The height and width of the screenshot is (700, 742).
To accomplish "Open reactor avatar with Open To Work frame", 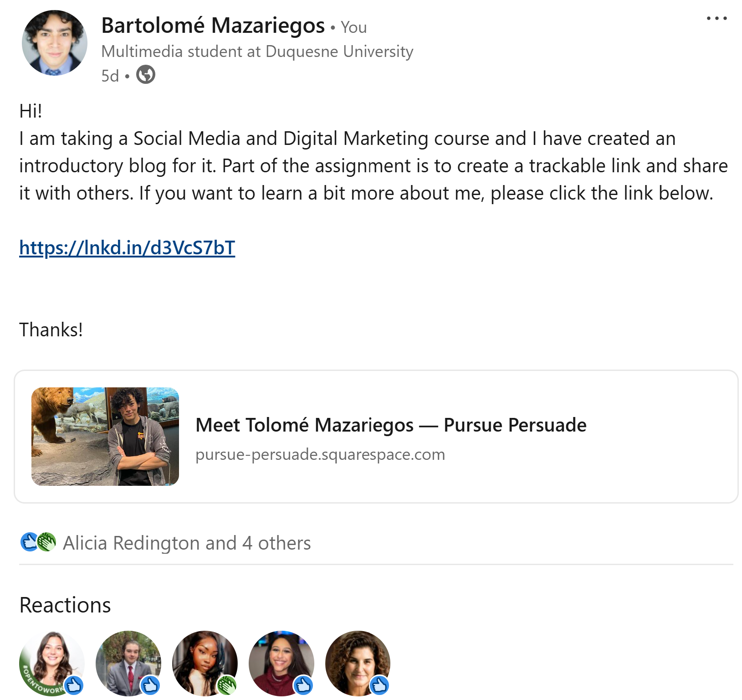I will coord(52,664).
